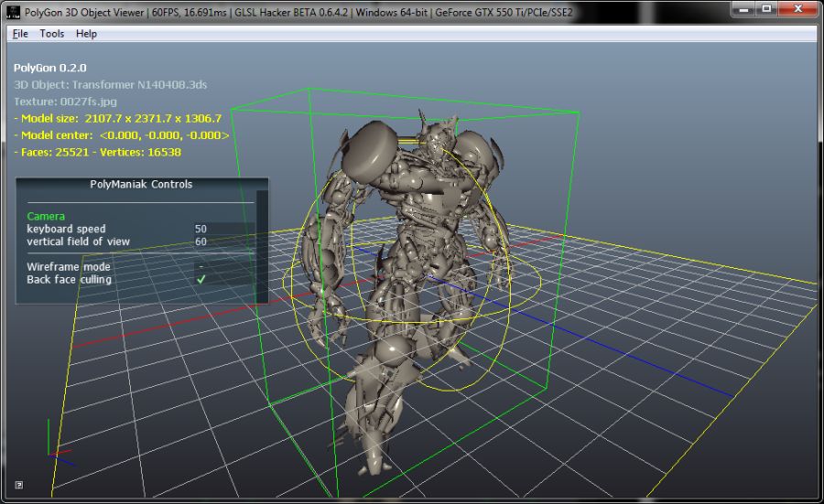824x504 pixels.
Task: Open the Tools menu
Action: (51, 34)
